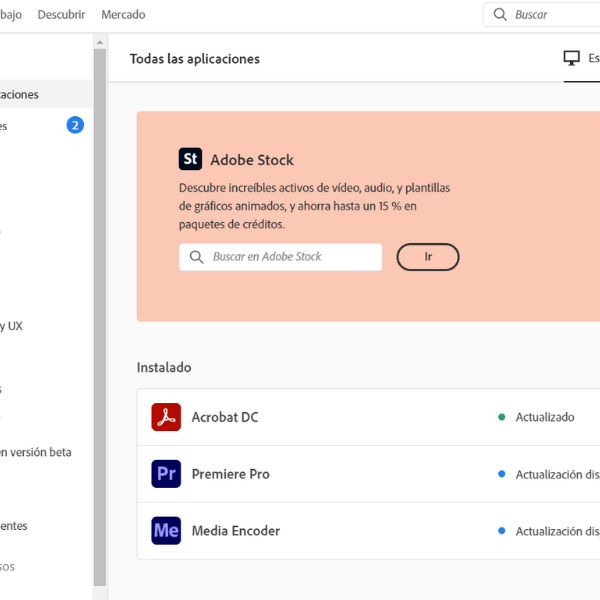Select the Media Encoder app name
Viewport: 600px width, 600px height.
click(x=236, y=531)
